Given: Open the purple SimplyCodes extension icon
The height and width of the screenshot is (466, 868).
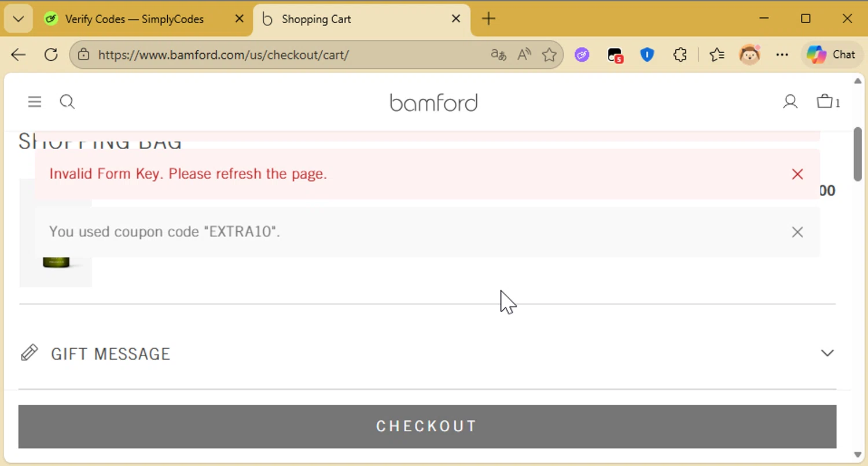Looking at the screenshot, I should click(x=582, y=55).
